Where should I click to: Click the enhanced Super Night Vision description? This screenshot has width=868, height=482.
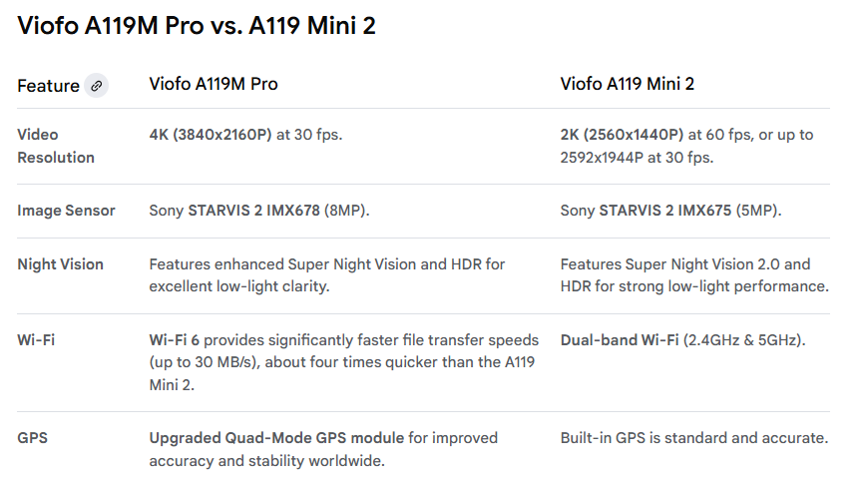[x=327, y=275]
